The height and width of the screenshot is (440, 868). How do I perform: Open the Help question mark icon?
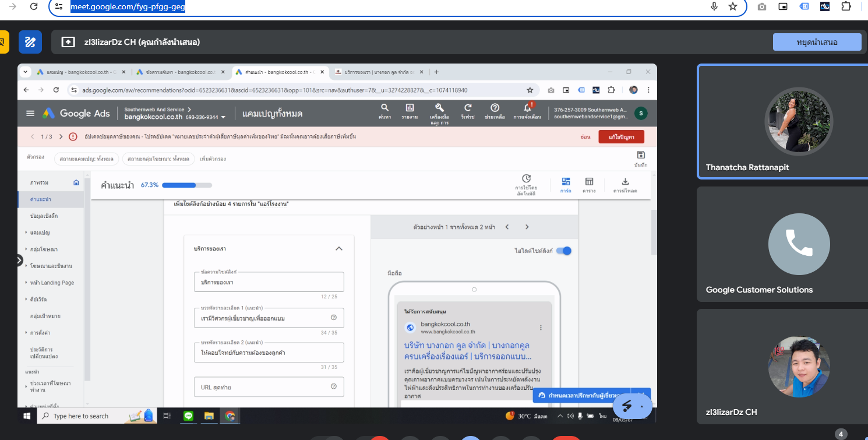(495, 108)
